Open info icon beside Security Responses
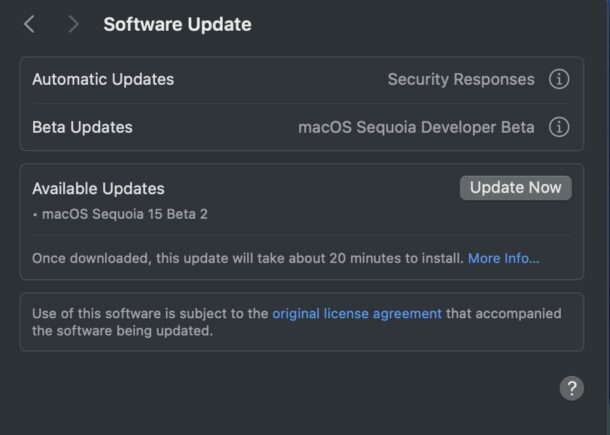Screen dimensions: 610x435 [559, 80]
